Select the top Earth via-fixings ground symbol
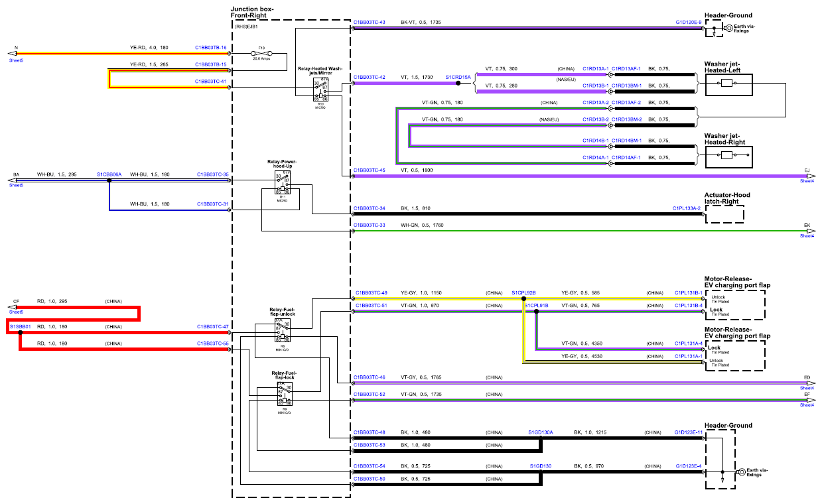This screenshot has height=504, width=822. tap(728, 29)
